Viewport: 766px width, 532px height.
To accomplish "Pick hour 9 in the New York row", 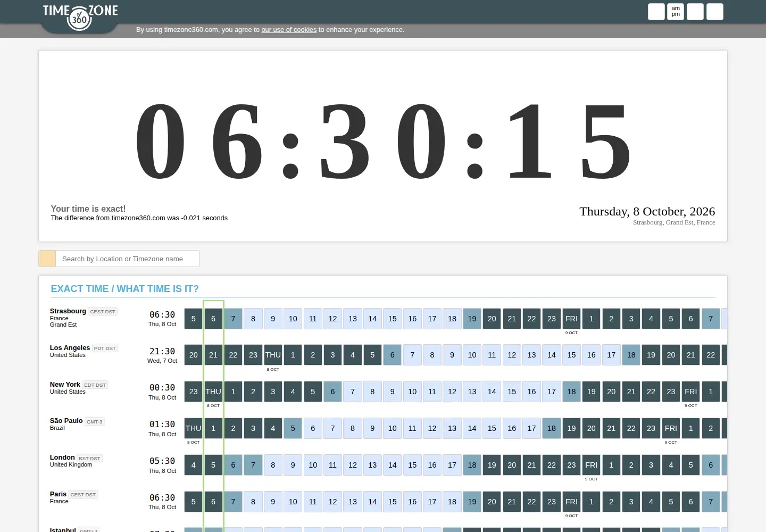I will pos(392,392).
